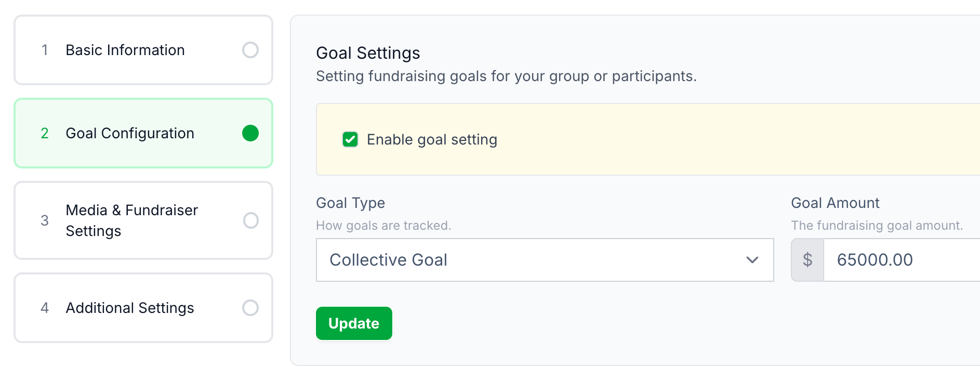Click the dollar sign prefix icon

[807, 260]
